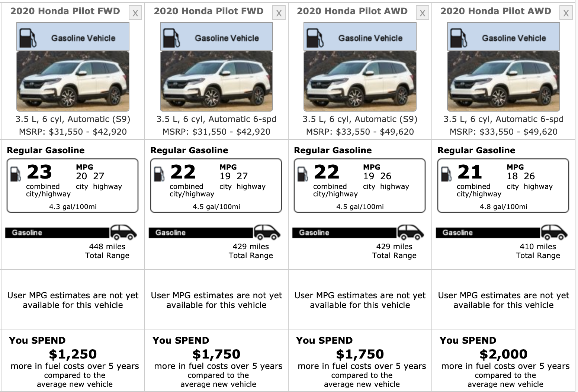The height and width of the screenshot is (392, 578).
Task: Remove the FWD Automatic 6-spd Pilot with X
Action: [279, 13]
